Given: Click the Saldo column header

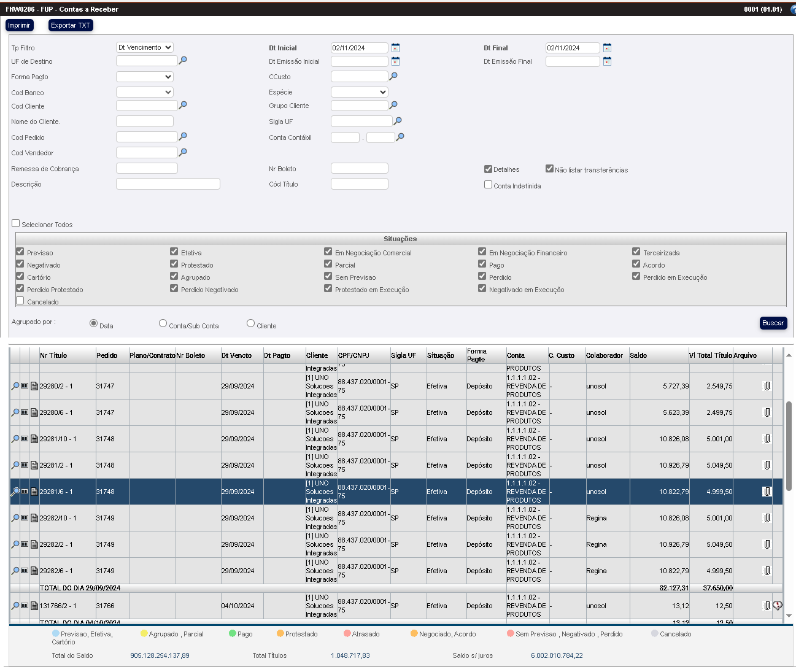Looking at the screenshot, I should click(x=638, y=355).
